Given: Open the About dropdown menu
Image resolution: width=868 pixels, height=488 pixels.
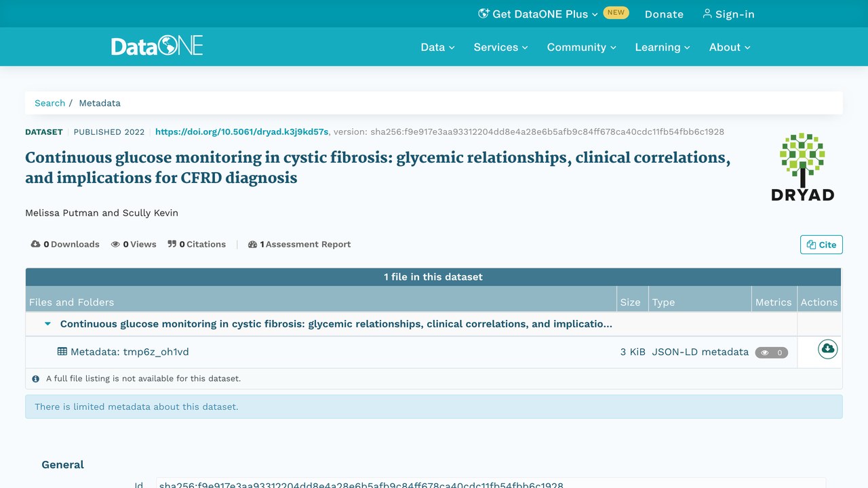Looking at the screenshot, I should pos(730,47).
